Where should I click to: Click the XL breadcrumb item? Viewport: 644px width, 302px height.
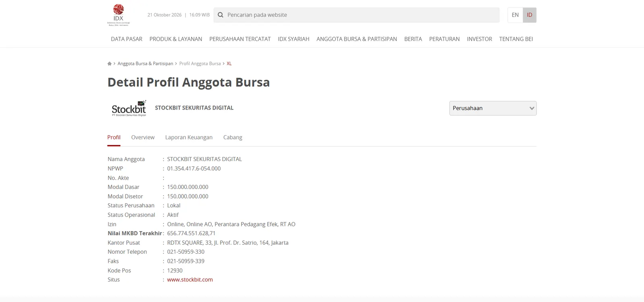229,64
